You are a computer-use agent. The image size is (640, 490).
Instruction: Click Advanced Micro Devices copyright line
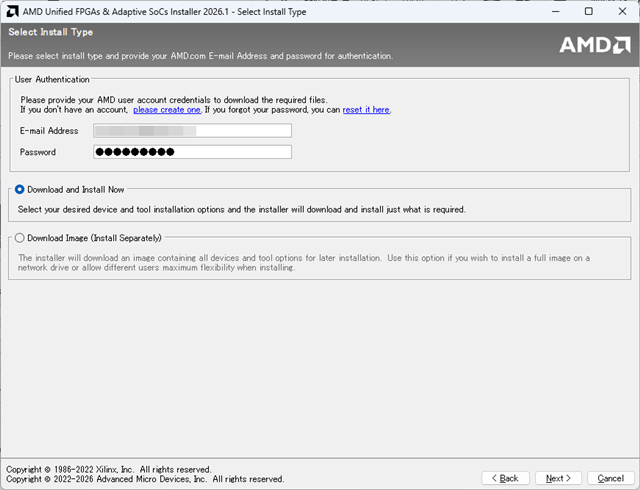pyautogui.click(x=145, y=479)
